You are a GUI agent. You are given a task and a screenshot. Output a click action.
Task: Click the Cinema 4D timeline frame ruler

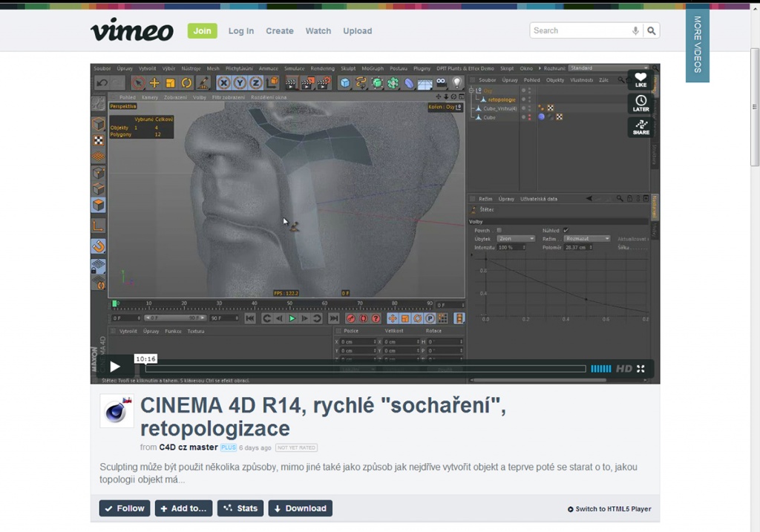coord(273,304)
